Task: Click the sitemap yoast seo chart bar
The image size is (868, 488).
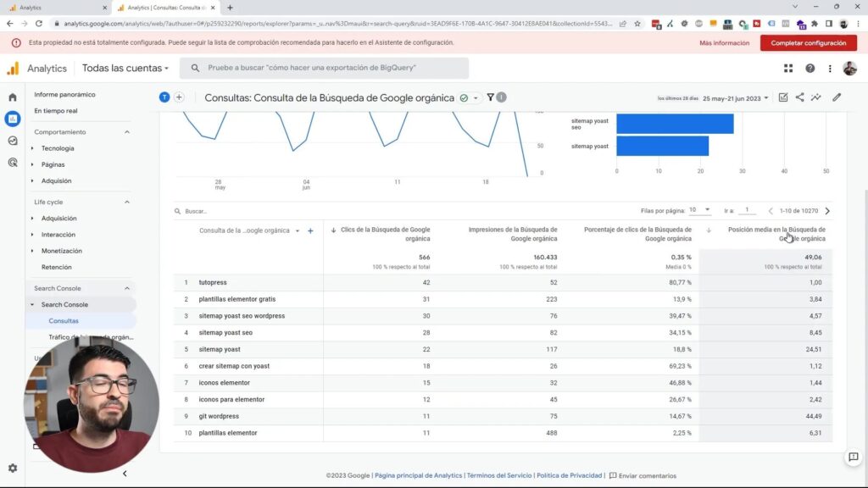Action: pos(675,124)
